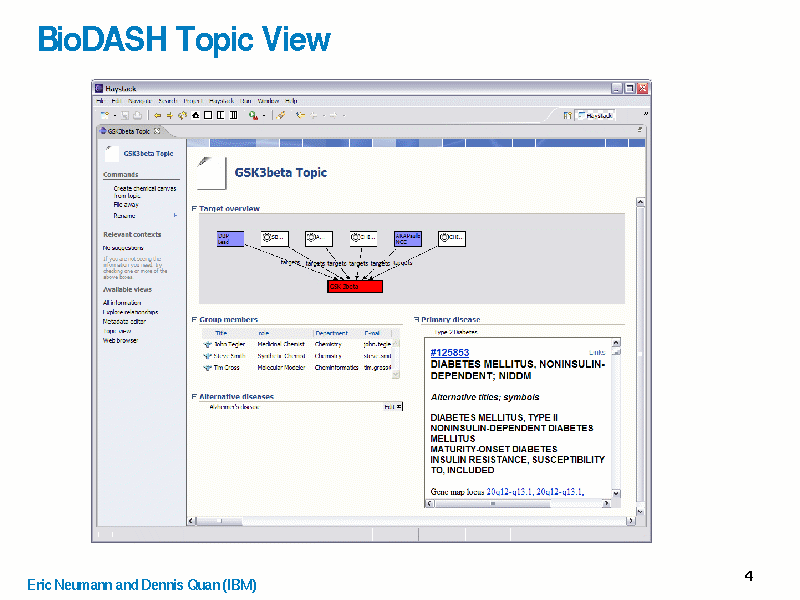Open the Window menu
Image resolution: width=800 pixels, height=600 pixels.
point(268,101)
